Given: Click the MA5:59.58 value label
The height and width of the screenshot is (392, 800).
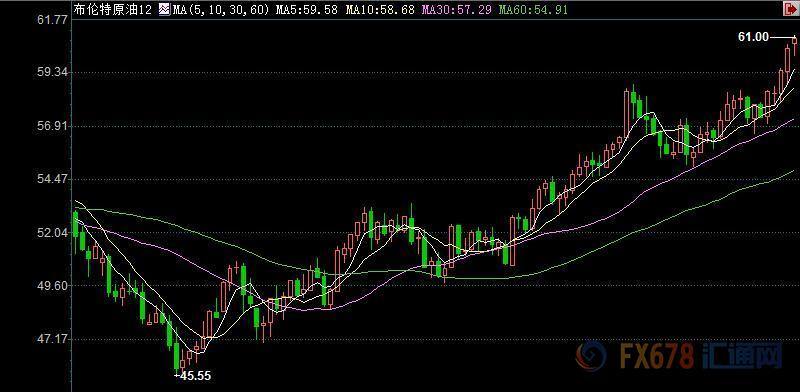Looking at the screenshot, I should point(307,9).
